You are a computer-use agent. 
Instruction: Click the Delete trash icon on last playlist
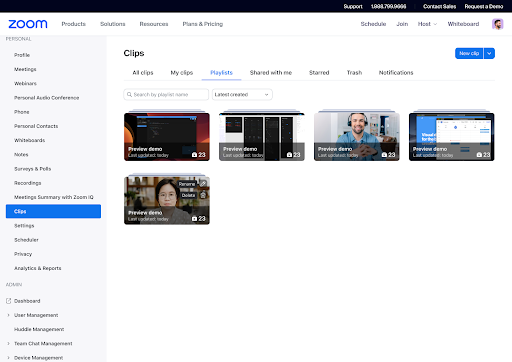click(x=203, y=195)
